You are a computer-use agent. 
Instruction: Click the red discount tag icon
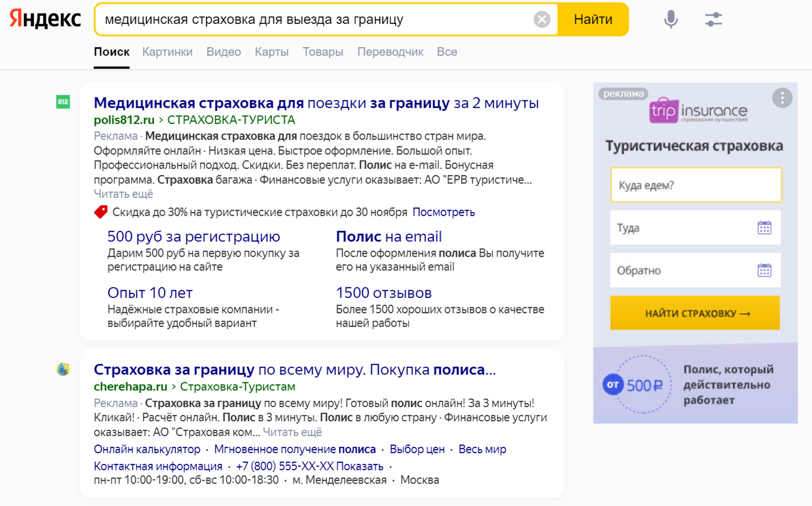coord(101,212)
